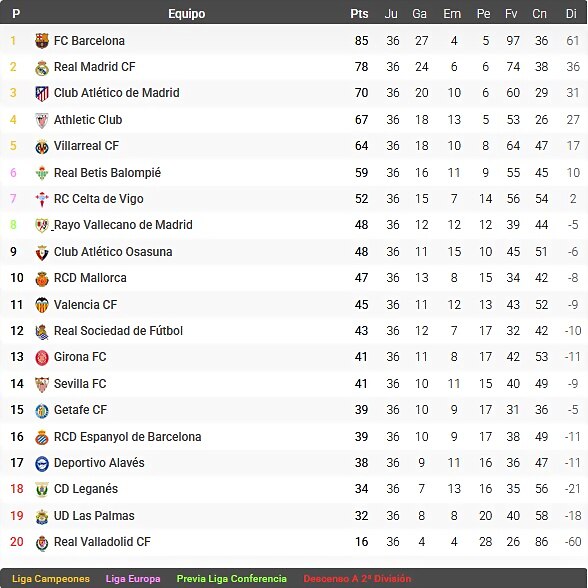588x588 pixels.
Task: Click the Previa Liga Conferencia legend label
Action: pyautogui.click(x=231, y=579)
